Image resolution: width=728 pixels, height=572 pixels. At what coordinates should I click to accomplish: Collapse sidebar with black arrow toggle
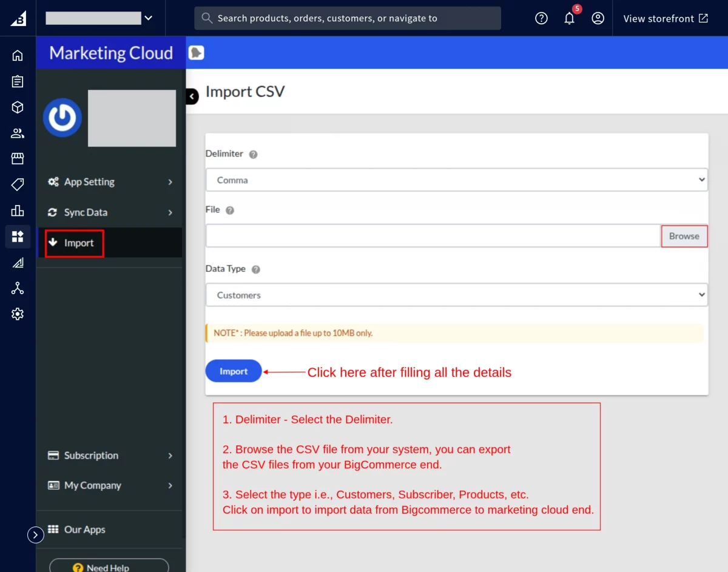point(192,96)
